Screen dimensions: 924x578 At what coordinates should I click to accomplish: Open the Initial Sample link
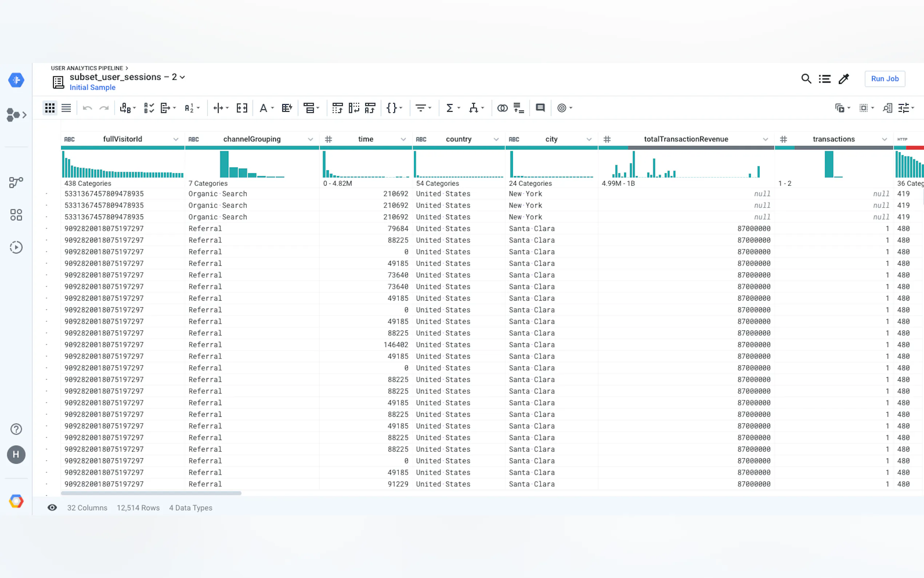(x=92, y=88)
